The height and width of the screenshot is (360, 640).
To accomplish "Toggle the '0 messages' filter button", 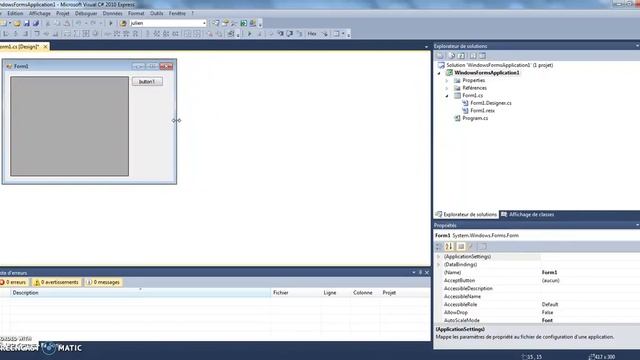I will click(x=103, y=282).
